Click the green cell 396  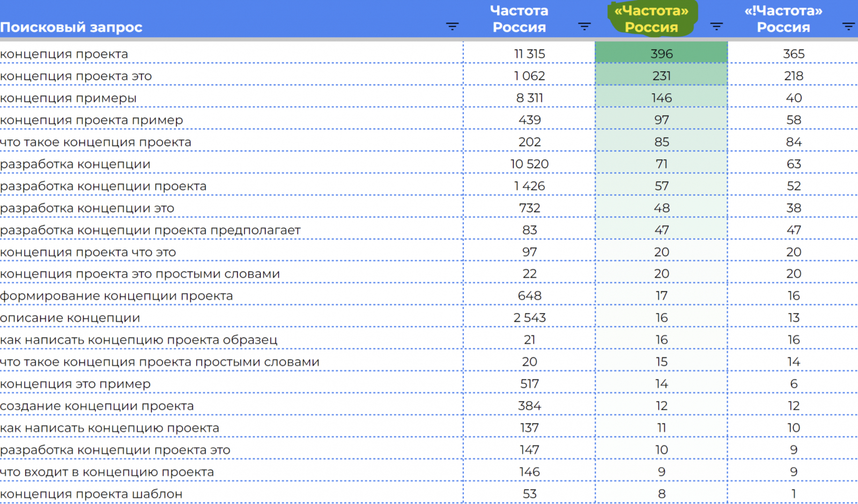pos(661,53)
